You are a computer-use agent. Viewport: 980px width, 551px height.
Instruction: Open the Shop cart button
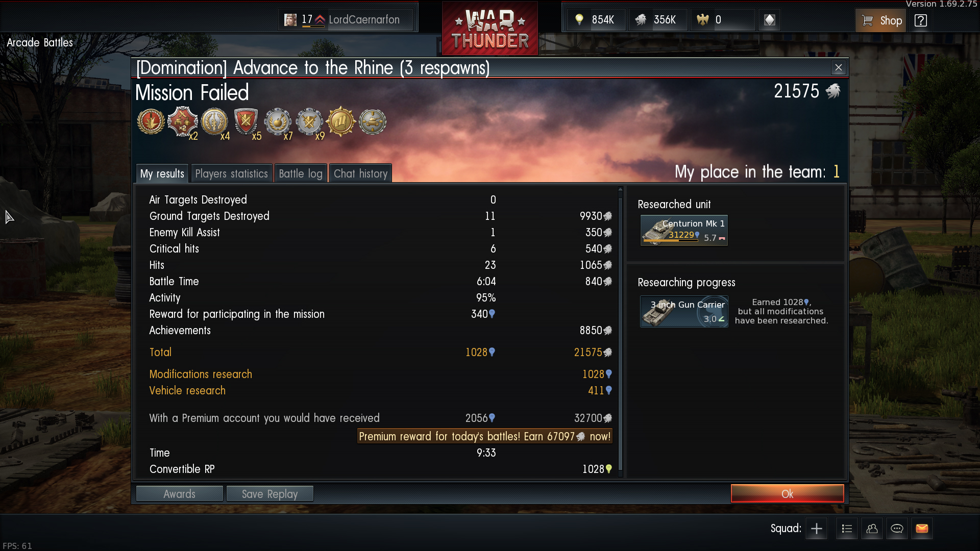(x=880, y=20)
